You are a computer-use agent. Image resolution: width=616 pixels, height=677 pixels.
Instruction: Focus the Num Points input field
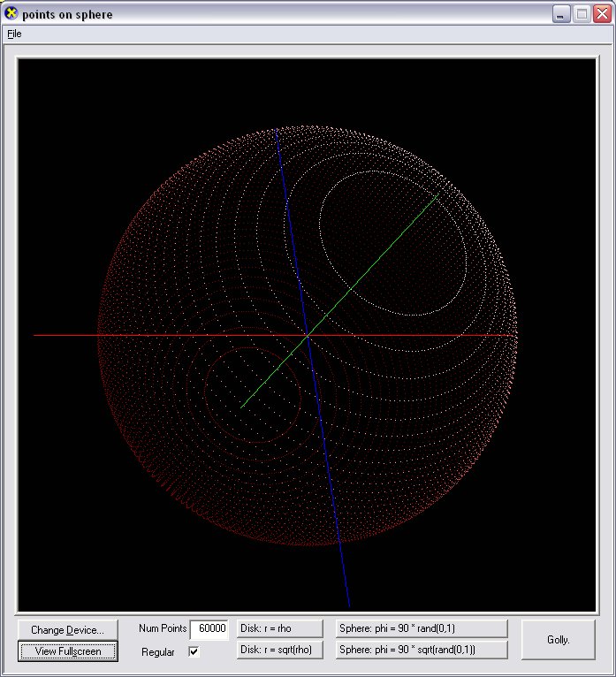209,628
